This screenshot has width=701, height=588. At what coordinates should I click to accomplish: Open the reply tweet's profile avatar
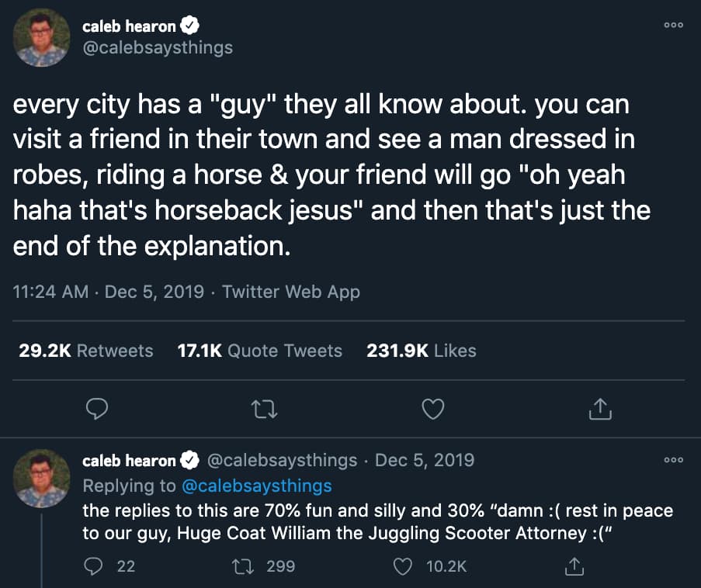click(42, 477)
